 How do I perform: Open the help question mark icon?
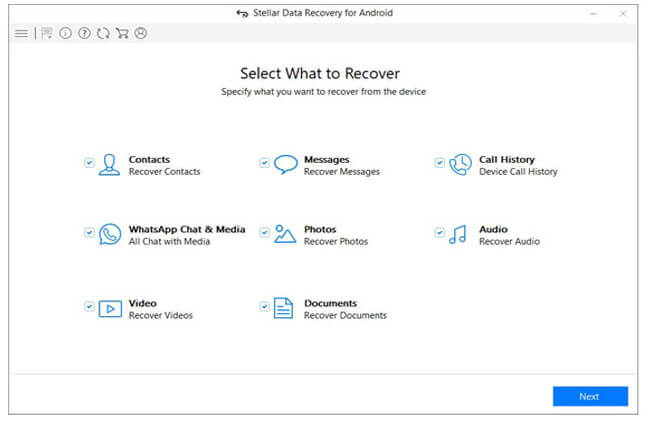[x=84, y=33]
